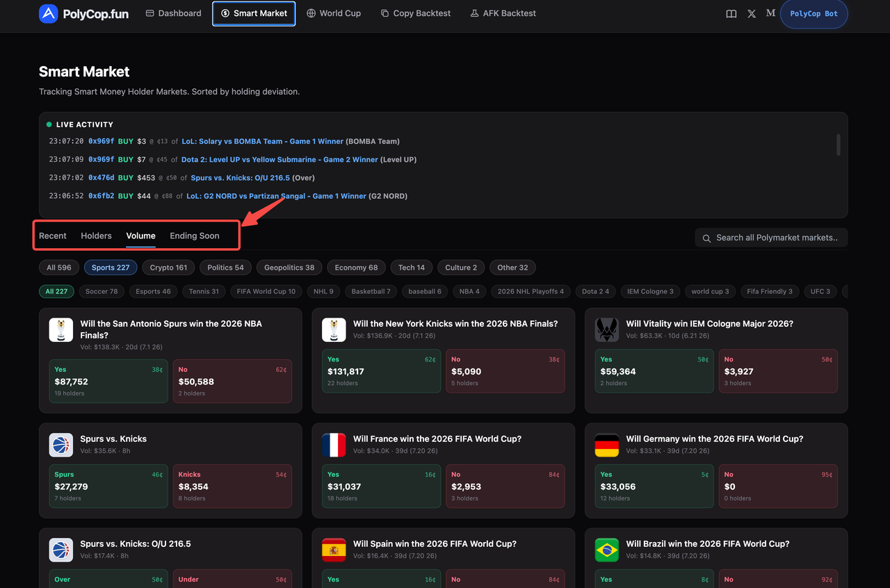Image resolution: width=890 pixels, height=588 pixels.
Task: Choose the Basketball 7 subcategory chip
Action: (x=371, y=291)
